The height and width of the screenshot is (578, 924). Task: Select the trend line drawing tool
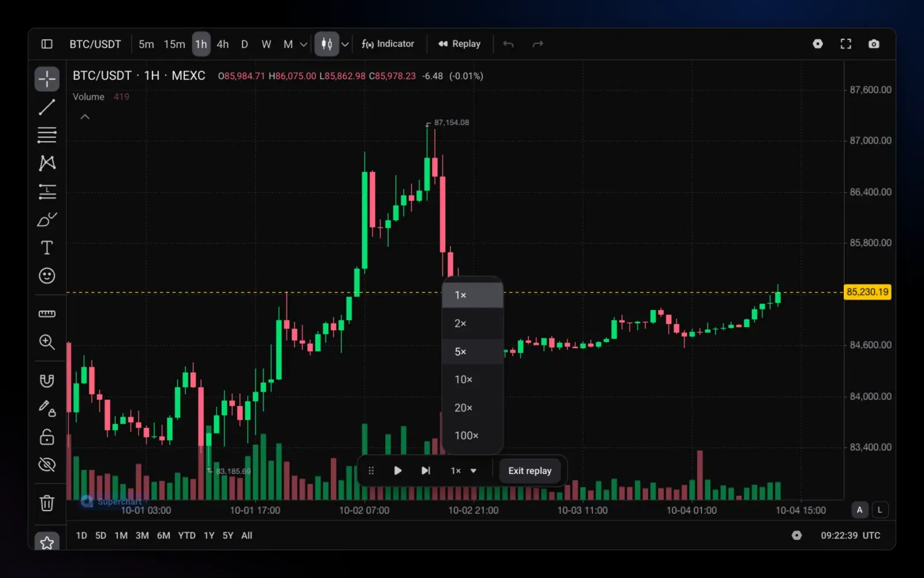(47, 107)
